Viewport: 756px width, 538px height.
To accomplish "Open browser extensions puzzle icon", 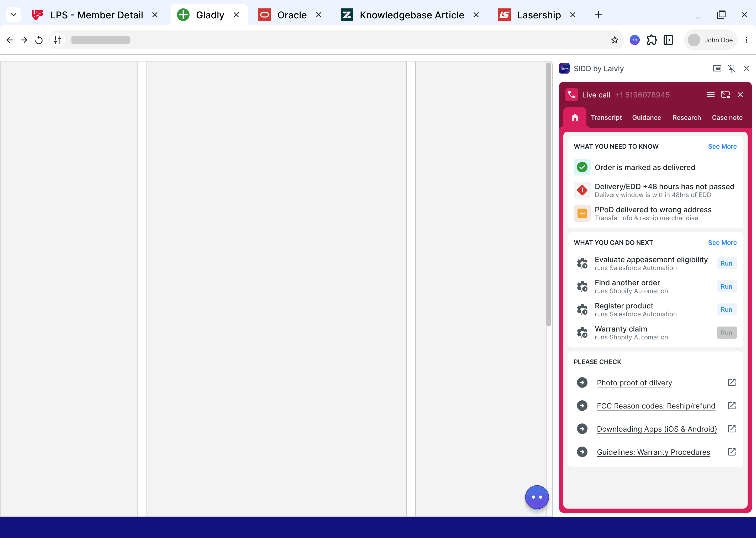I will tap(652, 40).
